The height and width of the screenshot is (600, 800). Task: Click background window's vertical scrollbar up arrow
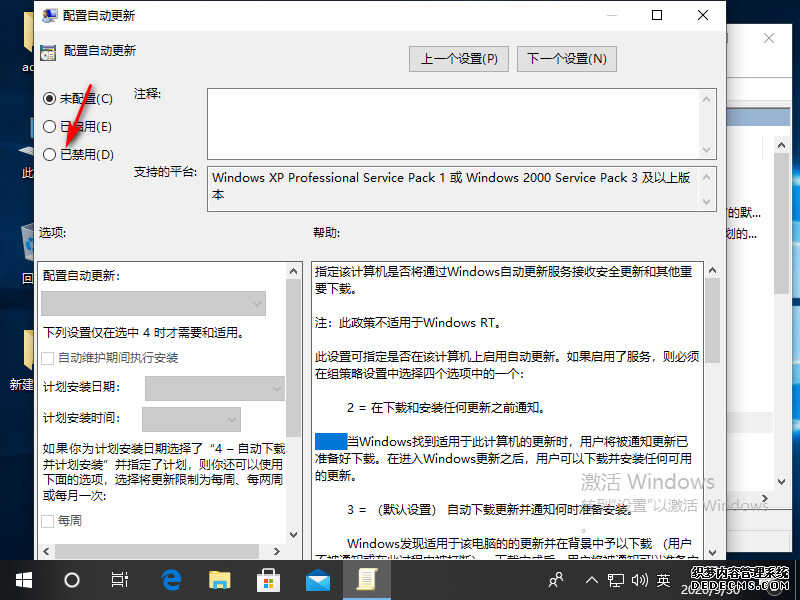click(781, 145)
